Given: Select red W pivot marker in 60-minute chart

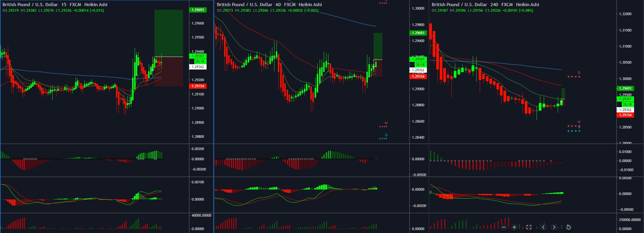Looking at the screenshot, I should pos(386,123).
